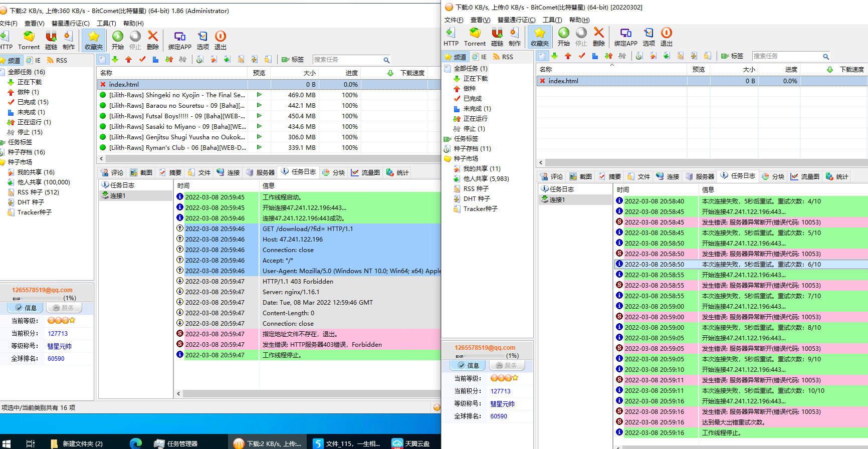Toggle 收藏夹 favorites panel in BitComet 20220302
This screenshot has height=449, width=868.
(x=539, y=37)
